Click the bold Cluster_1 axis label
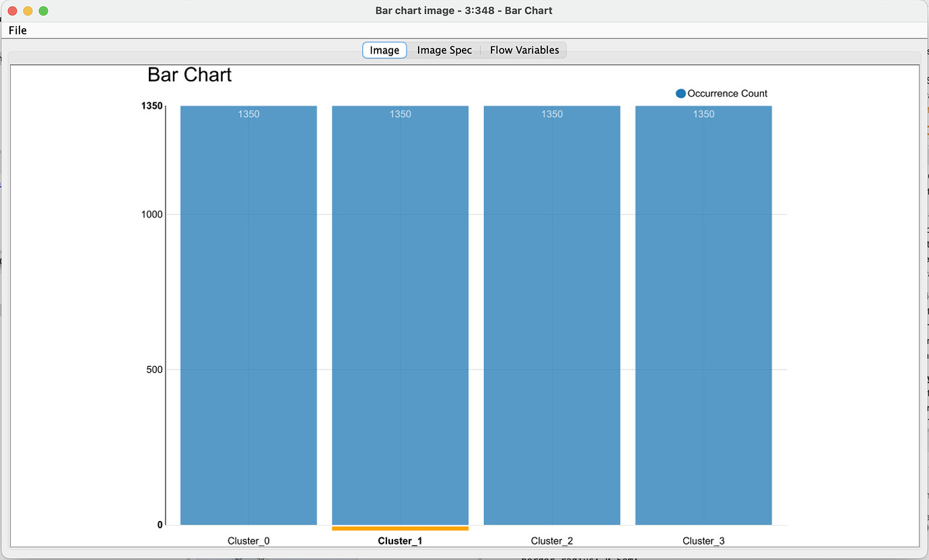The width and height of the screenshot is (929, 560). 400,540
